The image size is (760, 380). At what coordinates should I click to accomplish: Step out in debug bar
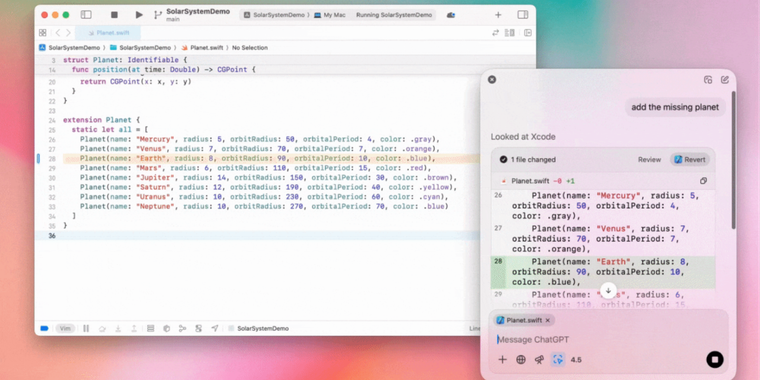coord(134,328)
